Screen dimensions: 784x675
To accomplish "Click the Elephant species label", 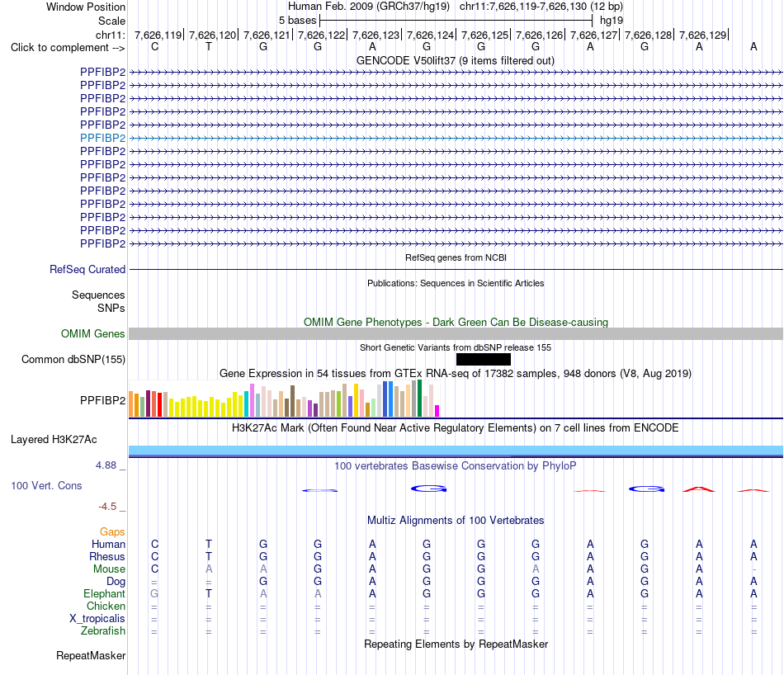I will (104, 593).
